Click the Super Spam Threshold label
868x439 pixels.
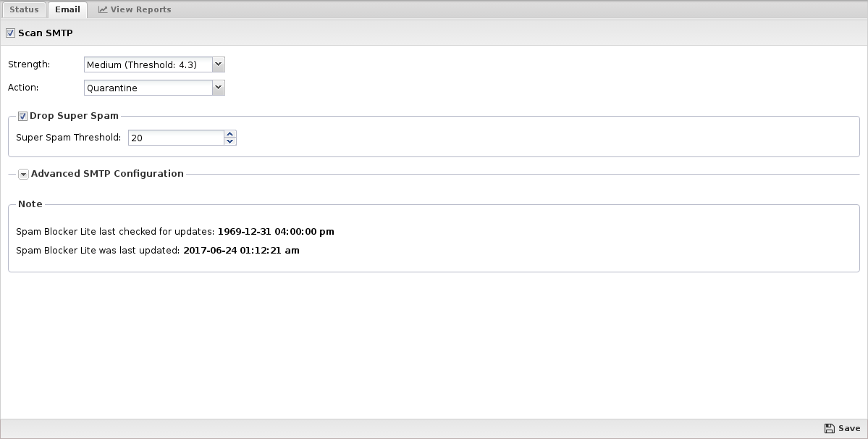tap(69, 138)
